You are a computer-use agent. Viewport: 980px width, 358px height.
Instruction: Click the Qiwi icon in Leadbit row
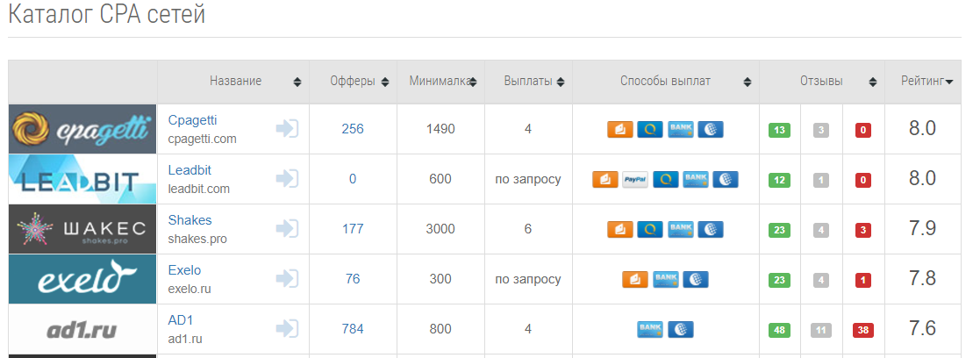[666, 179]
